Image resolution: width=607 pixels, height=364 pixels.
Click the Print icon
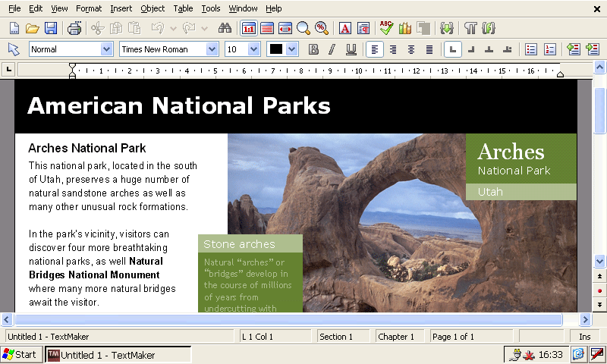74,28
